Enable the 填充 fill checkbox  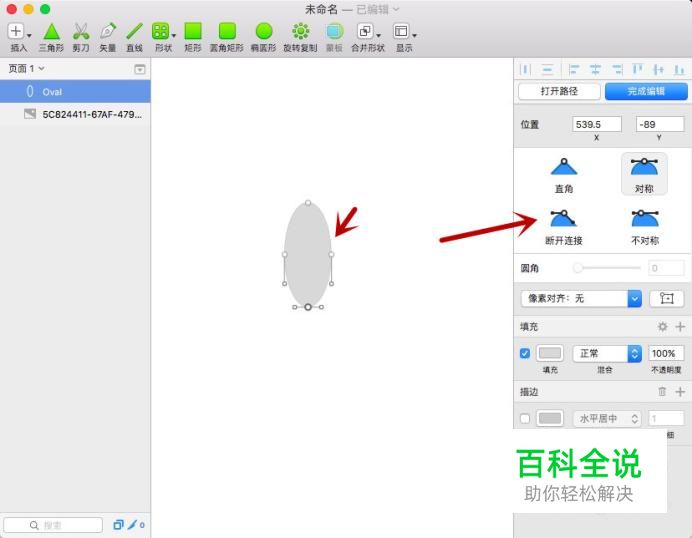coord(525,353)
